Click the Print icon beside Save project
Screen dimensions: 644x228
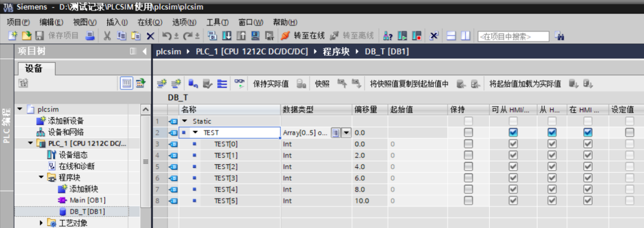tap(90, 36)
